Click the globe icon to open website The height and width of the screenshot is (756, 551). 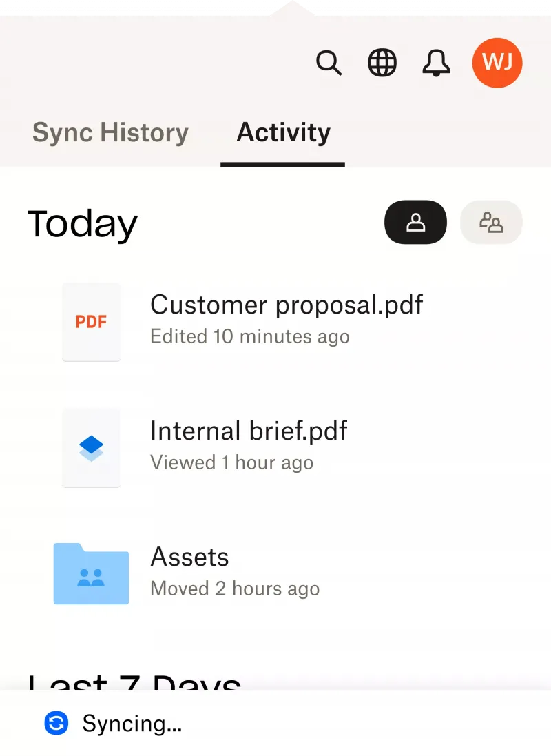382,63
